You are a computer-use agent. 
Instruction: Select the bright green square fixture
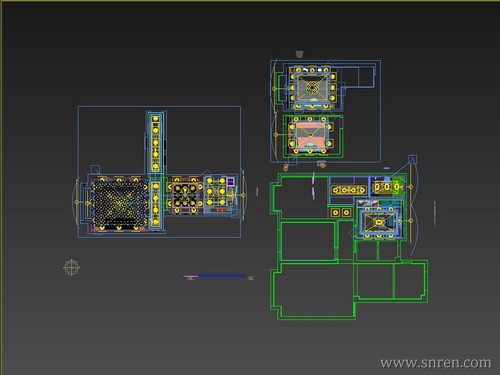click(397, 186)
